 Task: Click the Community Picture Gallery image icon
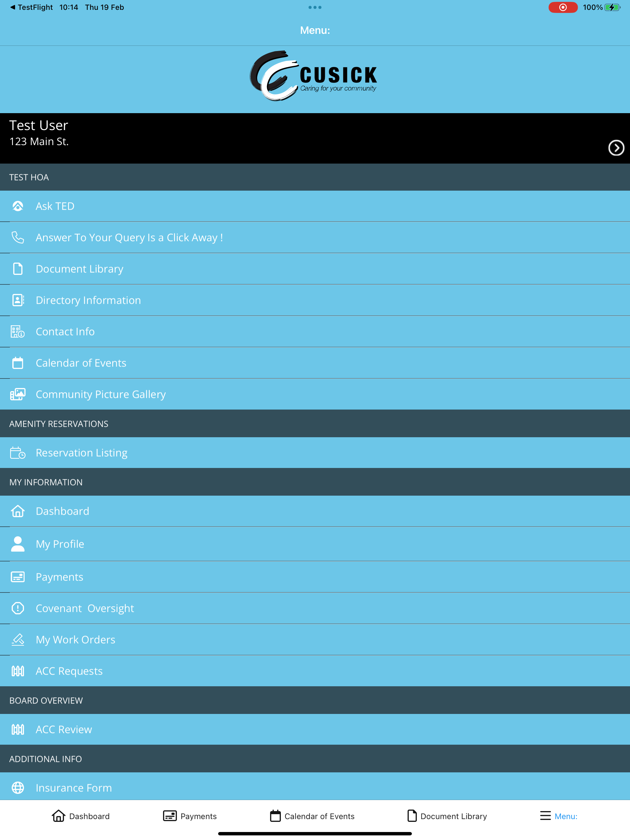pos(18,394)
